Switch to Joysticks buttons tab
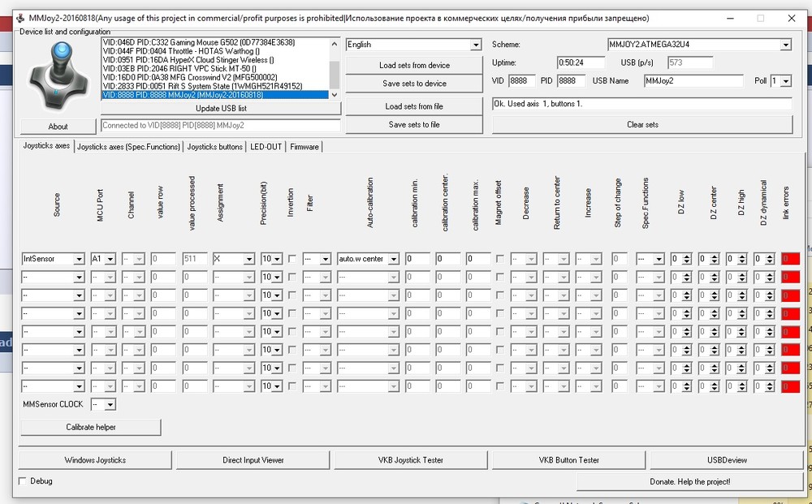Image resolution: width=812 pixels, height=504 pixels. 214,147
